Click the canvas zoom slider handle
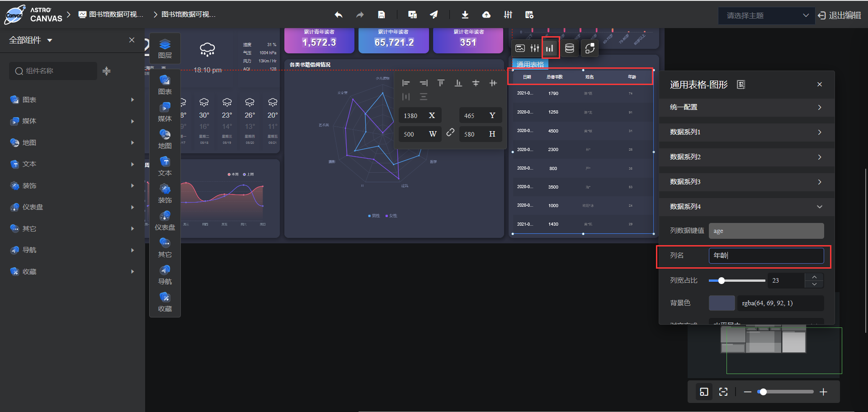 [763, 392]
